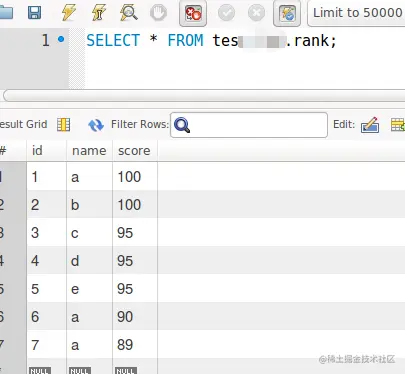The height and width of the screenshot is (374, 405).
Task: Commit transaction checkmark icon
Action: click(x=226, y=13)
